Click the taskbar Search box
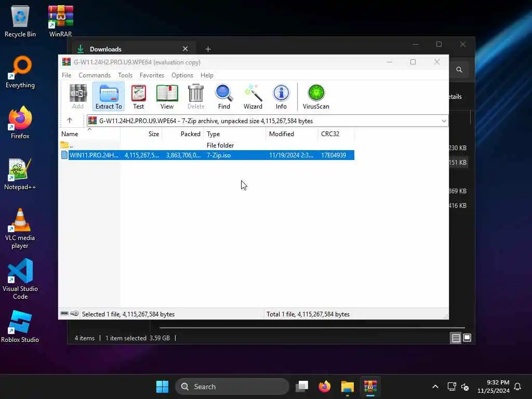 tap(232, 387)
